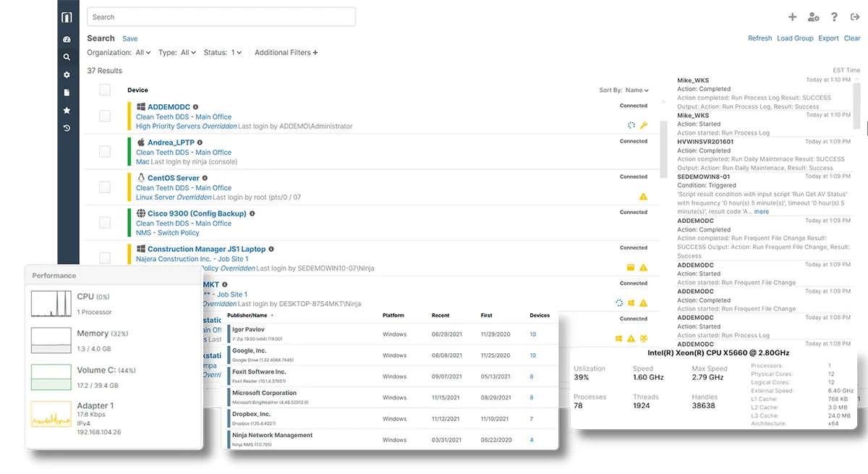
Task: Click the Load Group link
Action: [795, 38]
